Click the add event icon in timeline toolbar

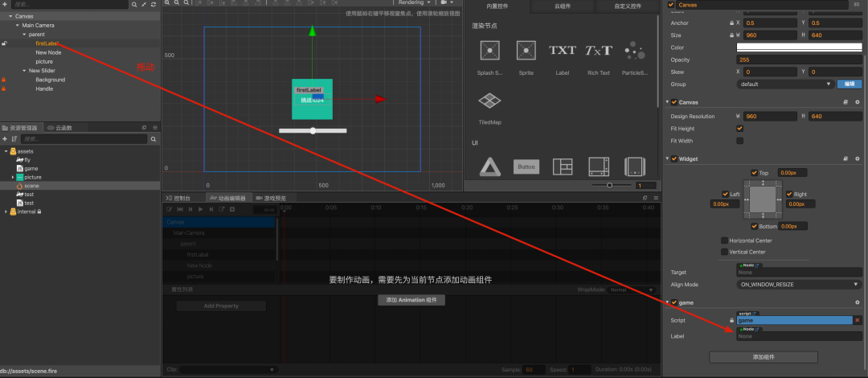[x=232, y=209]
